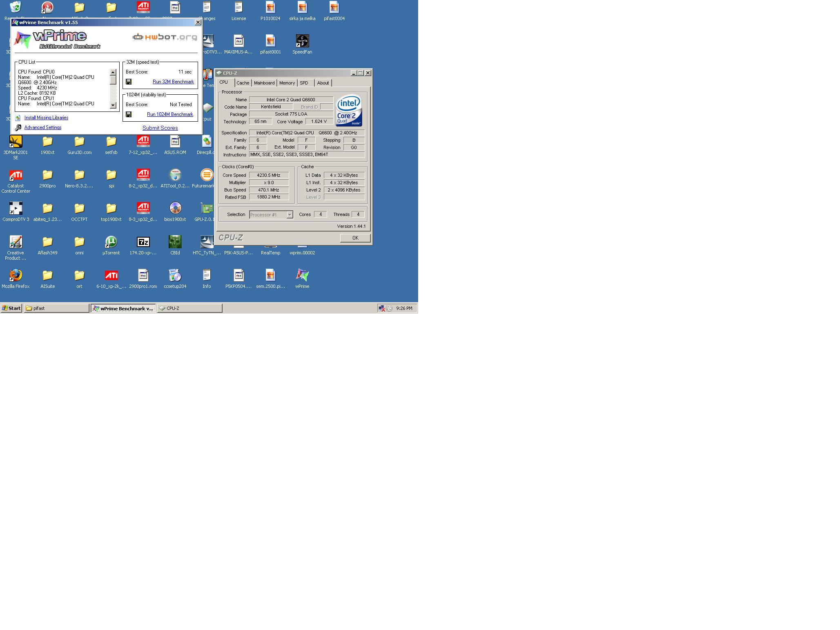Open the About tab in CPU-Z
The image size is (840, 630).
[x=323, y=83]
